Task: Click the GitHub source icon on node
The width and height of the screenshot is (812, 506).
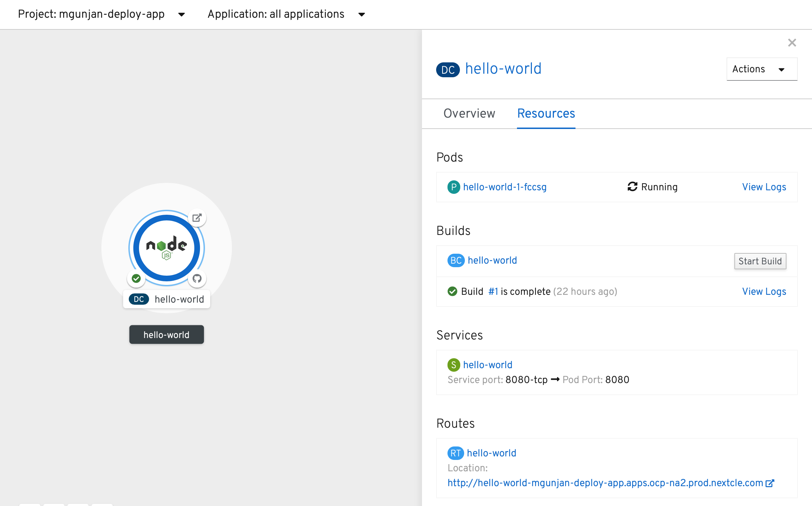Action: [197, 279]
